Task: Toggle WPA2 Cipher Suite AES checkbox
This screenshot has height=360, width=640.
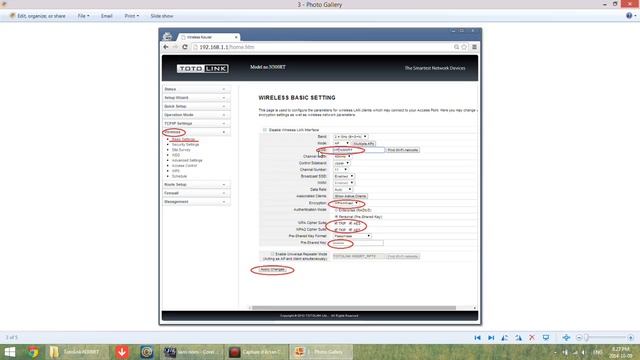Action: [350, 229]
